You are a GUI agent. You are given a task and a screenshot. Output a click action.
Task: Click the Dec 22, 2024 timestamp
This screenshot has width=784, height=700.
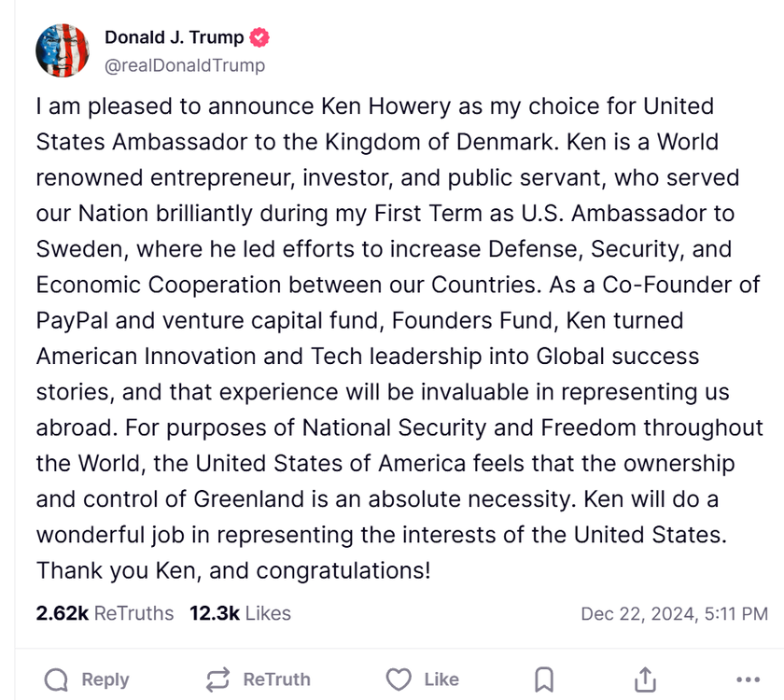(674, 613)
